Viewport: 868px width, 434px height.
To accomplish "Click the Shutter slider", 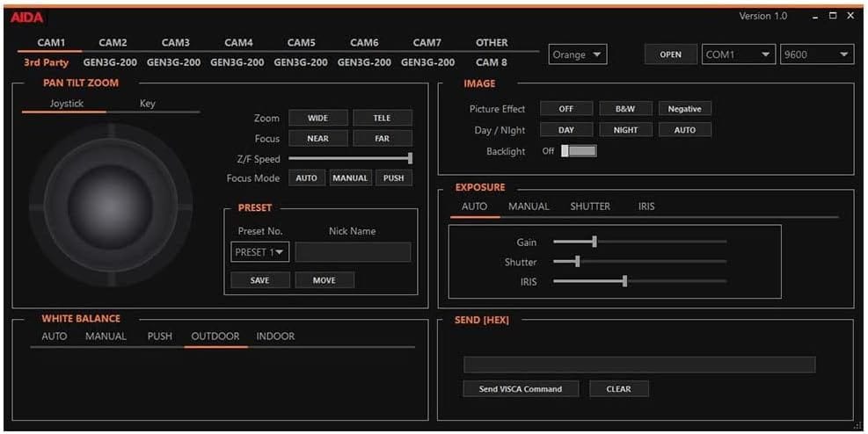I will pyautogui.click(x=639, y=262).
